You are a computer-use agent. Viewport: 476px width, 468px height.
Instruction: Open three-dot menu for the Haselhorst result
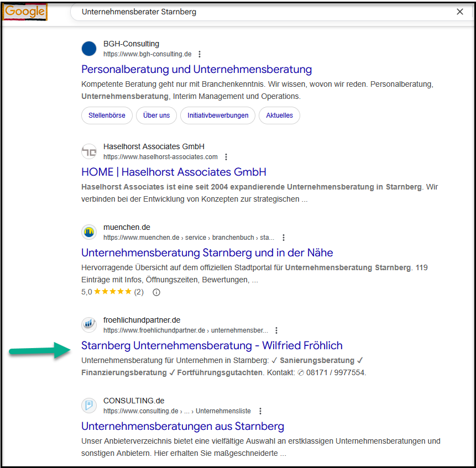click(226, 157)
